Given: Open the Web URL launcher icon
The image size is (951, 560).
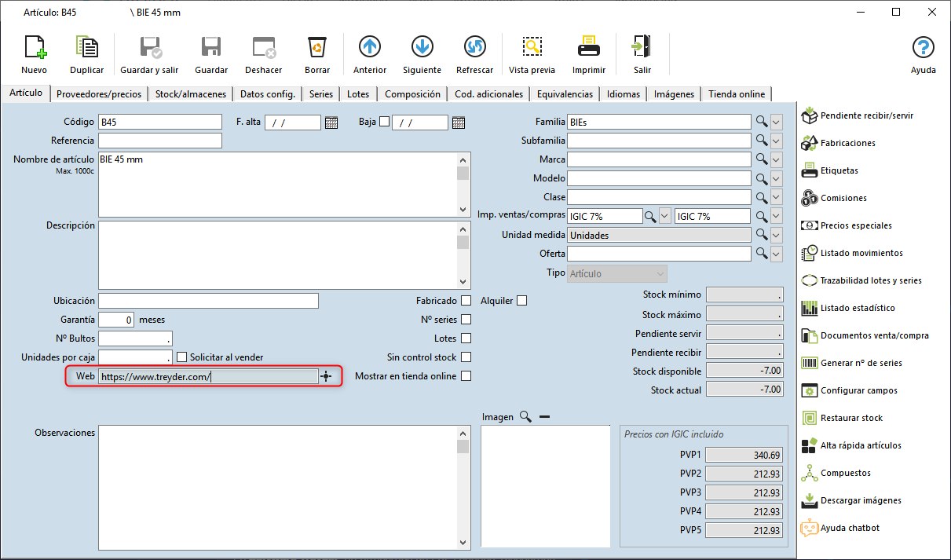Looking at the screenshot, I should click(x=326, y=376).
